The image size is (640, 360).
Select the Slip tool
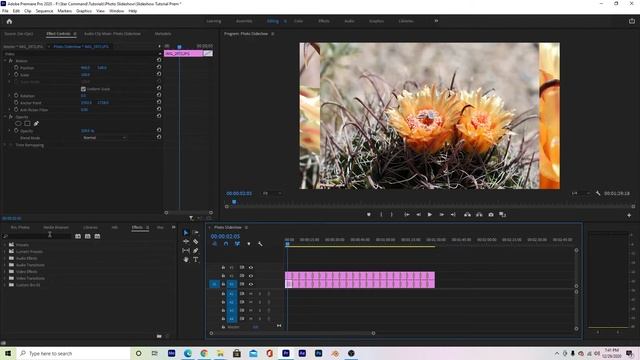pyautogui.click(x=186, y=250)
